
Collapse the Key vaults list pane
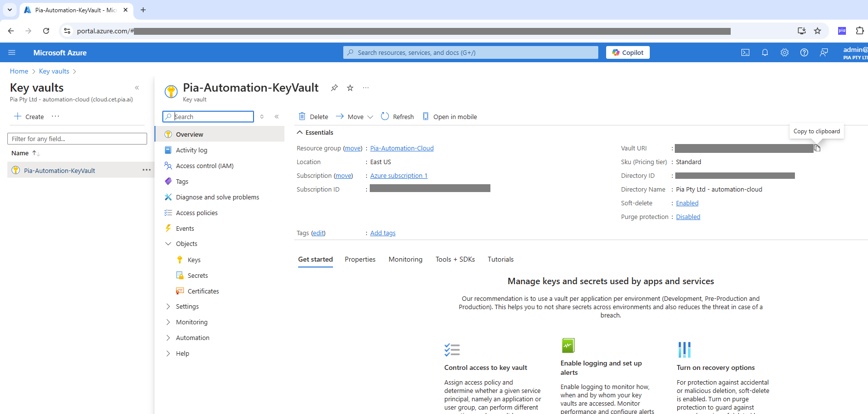point(137,88)
